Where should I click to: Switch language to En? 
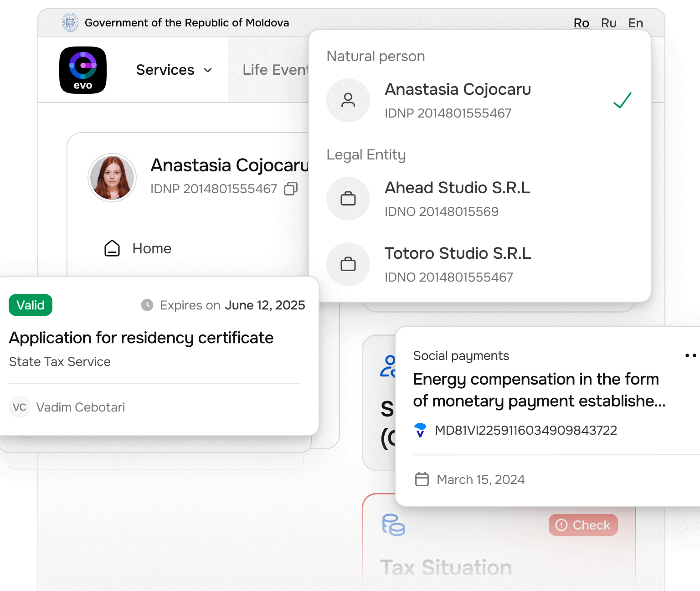coord(635,23)
